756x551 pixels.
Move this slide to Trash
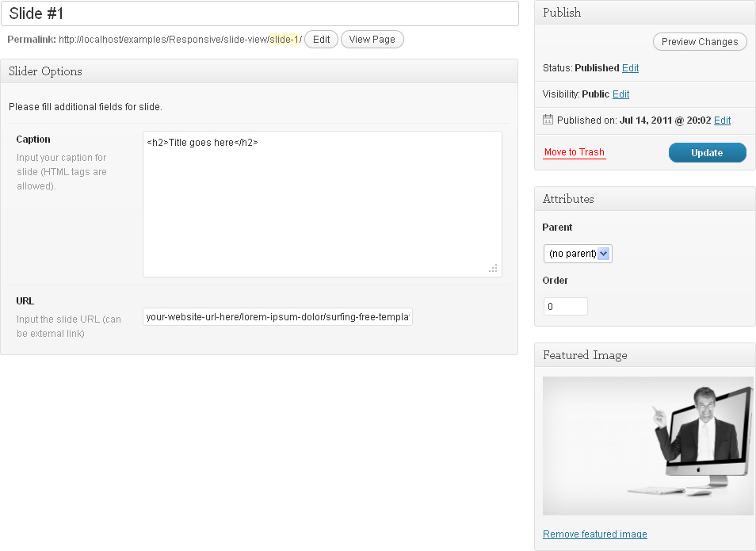coord(574,152)
